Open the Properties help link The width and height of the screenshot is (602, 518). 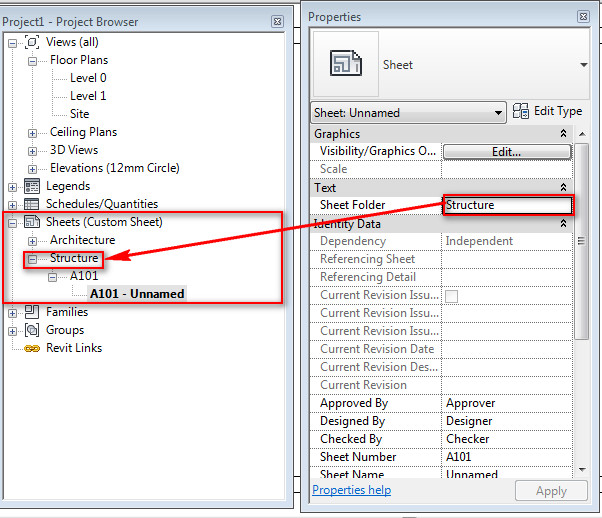[351, 490]
